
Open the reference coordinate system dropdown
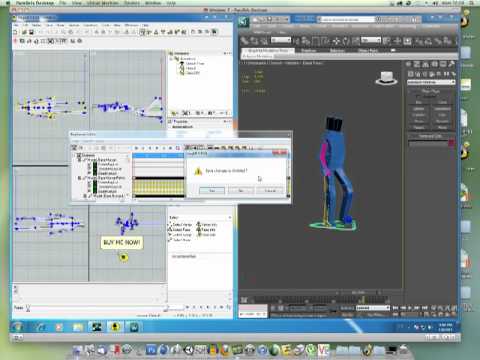(371, 40)
